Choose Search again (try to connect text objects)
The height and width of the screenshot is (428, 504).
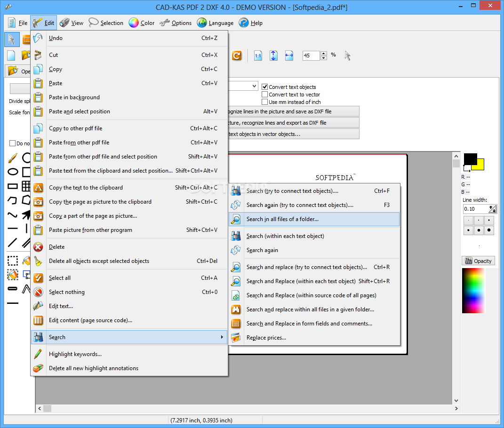[314, 205]
